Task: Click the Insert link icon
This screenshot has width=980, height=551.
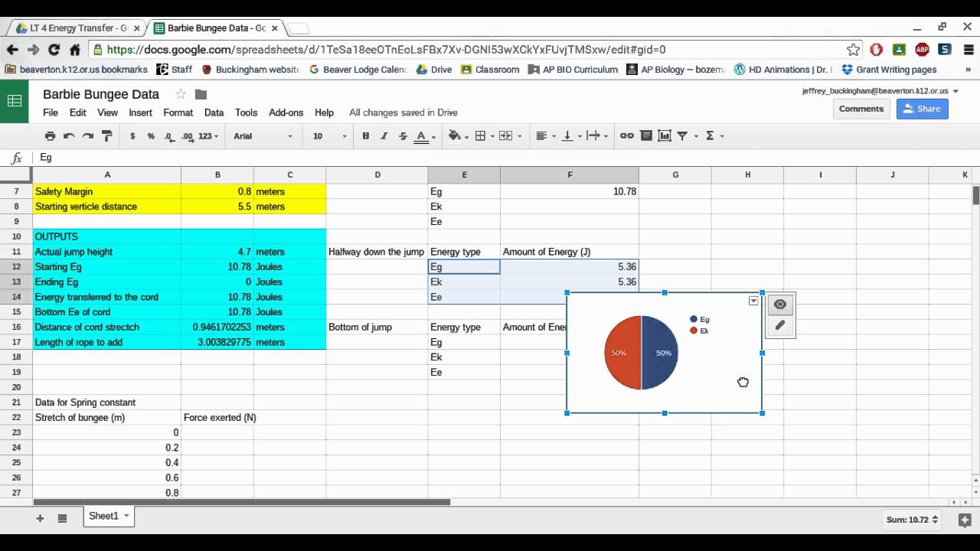Action: click(627, 136)
